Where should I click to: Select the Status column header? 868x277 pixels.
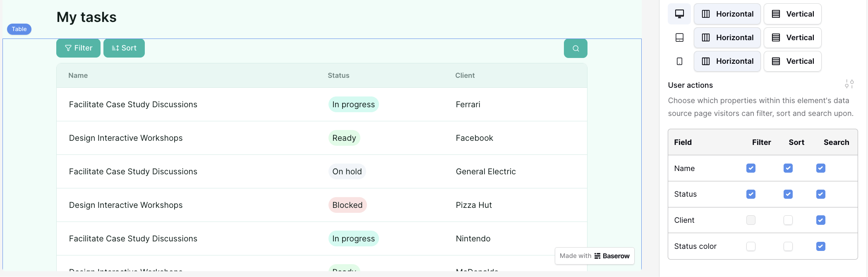[x=338, y=75]
